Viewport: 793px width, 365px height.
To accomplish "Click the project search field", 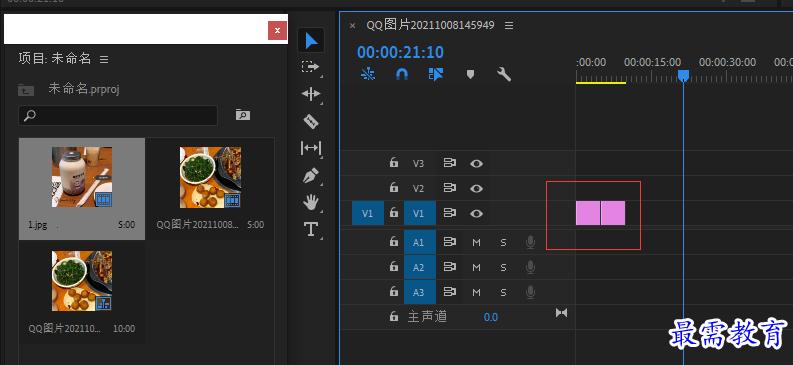I will pos(118,116).
